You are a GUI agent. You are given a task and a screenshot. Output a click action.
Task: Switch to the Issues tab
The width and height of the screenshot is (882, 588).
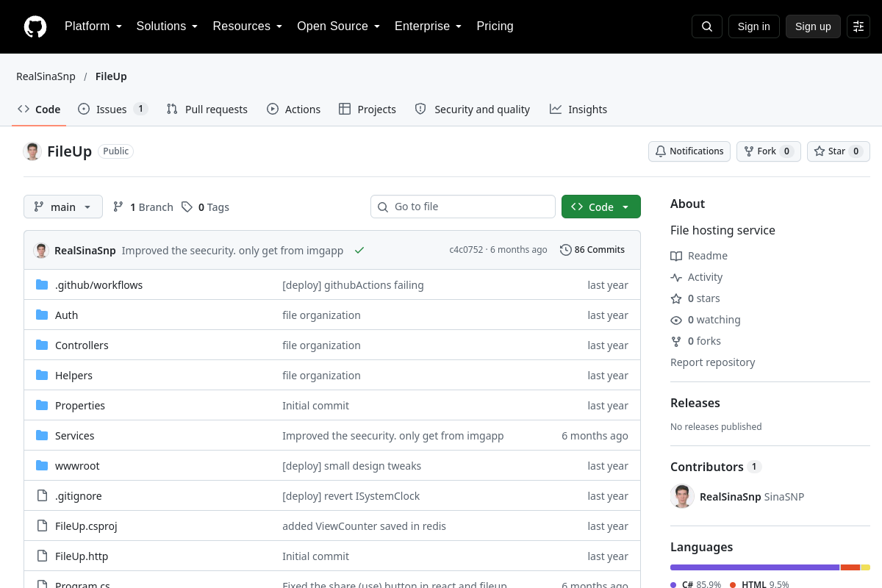pyautogui.click(x=112, y=109)
